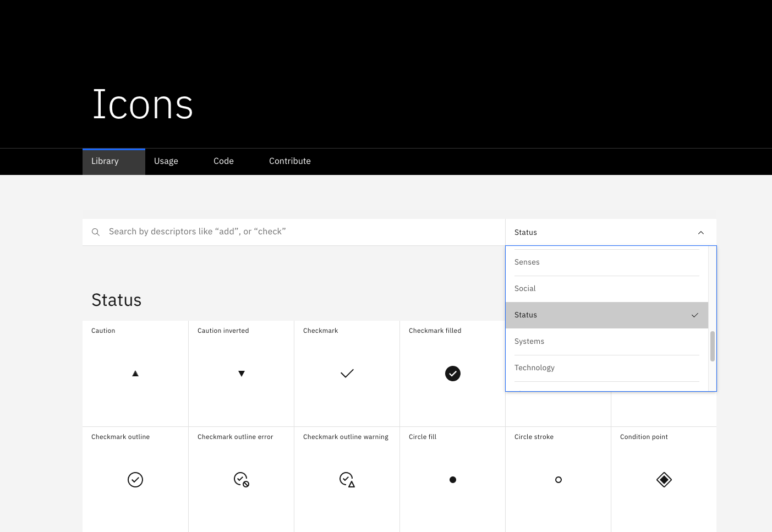Click the "Checkmark filled" label text
The width and height of the screenshot is (772, 532).
pos(435,331)
